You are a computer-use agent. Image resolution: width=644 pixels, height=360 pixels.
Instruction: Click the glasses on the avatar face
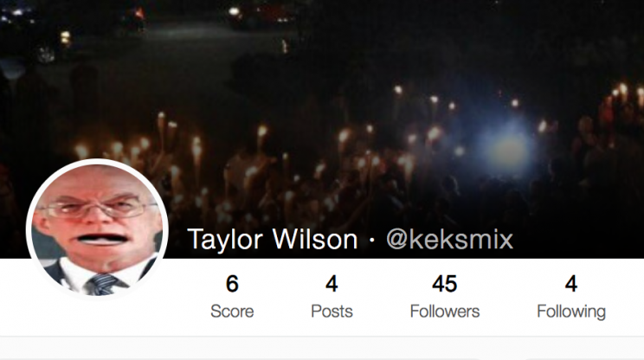click(97, 209)
